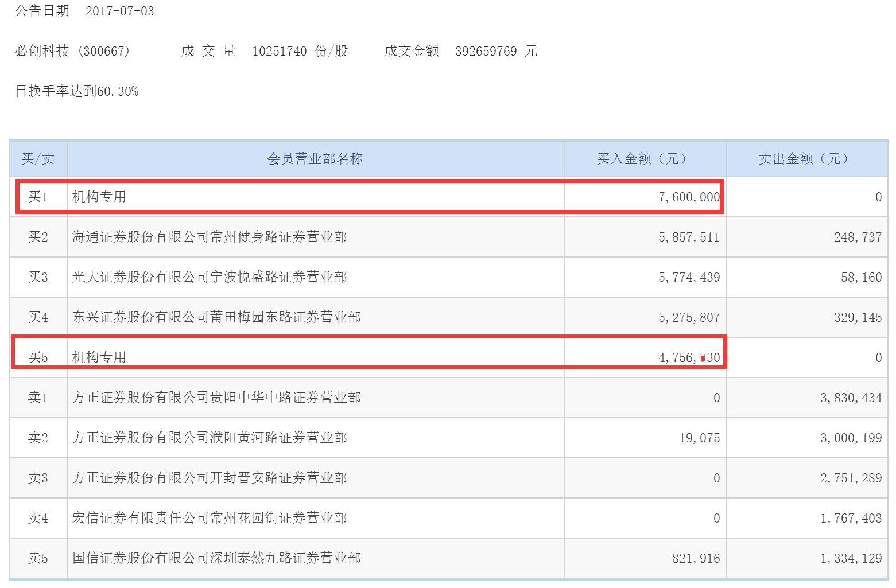Click the 买1 row label
The width and height of the screenshot is (896, 588).
pos(38,197)
